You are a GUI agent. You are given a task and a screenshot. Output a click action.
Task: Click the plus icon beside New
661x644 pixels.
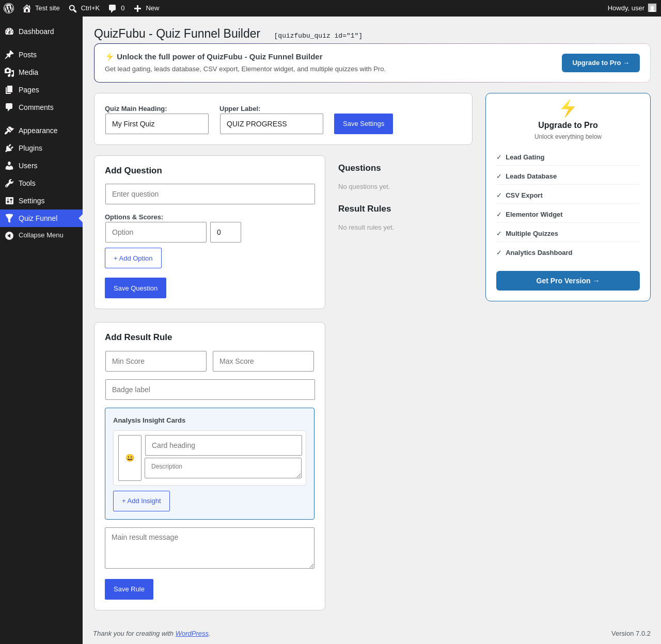click(137, 8)
